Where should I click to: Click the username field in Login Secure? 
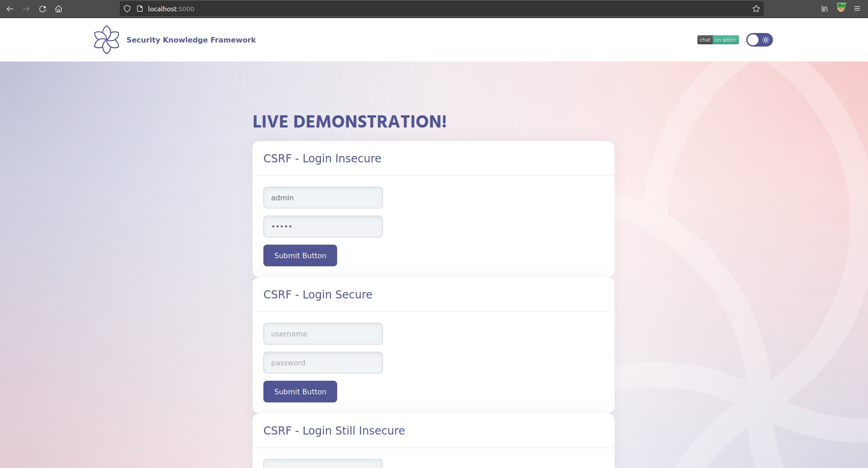click(x=323, y=334)
